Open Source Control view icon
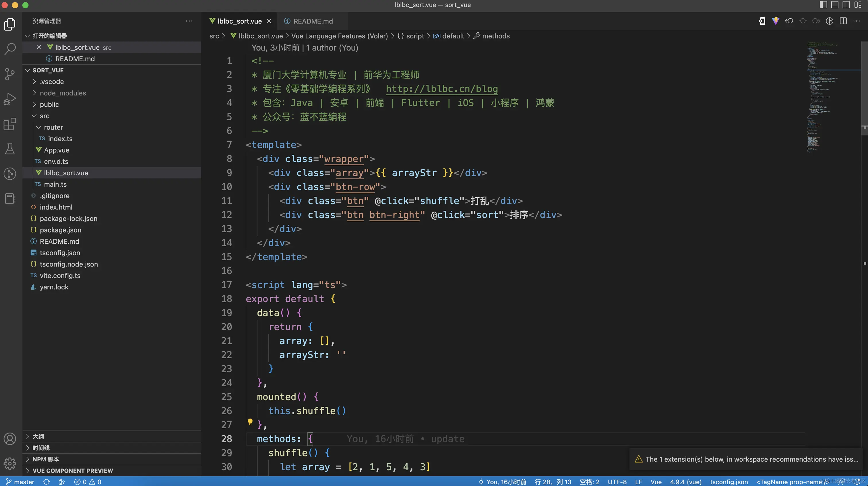Viewport: 868px width, 486px height. [x=10, y=74]
